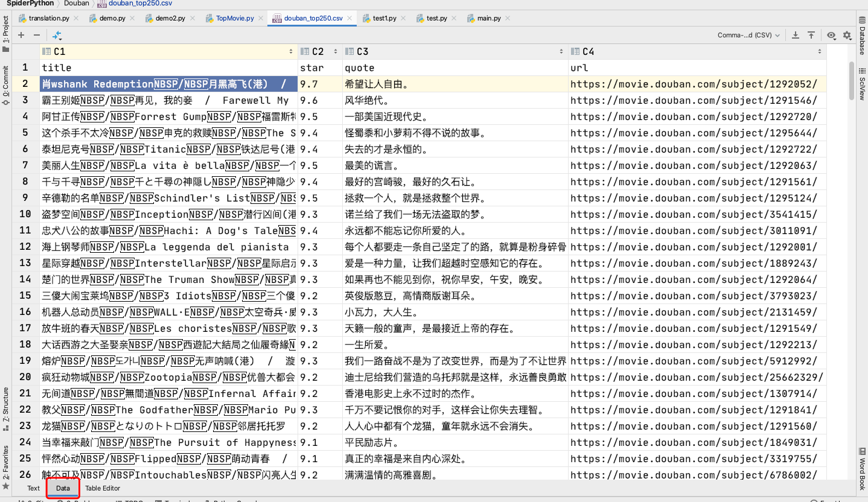Click the import data upload icon
The width and height of the screenshot is (868, 502).
[x=811, y=36]
